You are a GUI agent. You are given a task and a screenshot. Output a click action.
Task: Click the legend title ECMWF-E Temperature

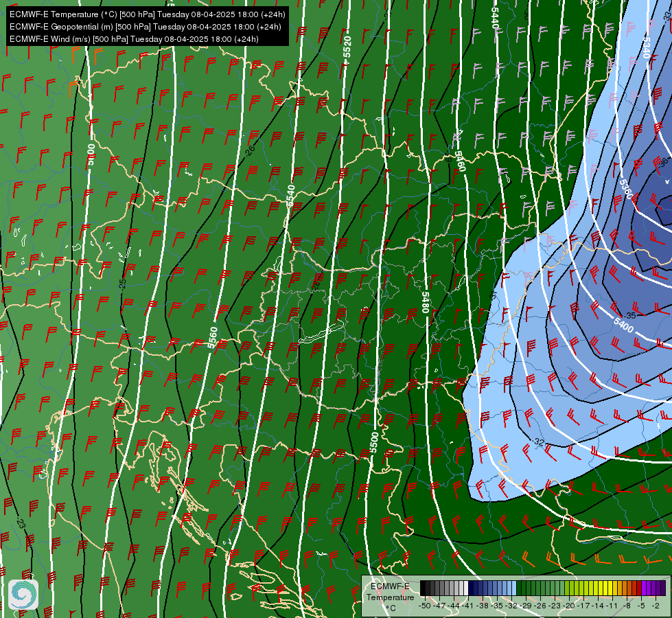(390, 592)
